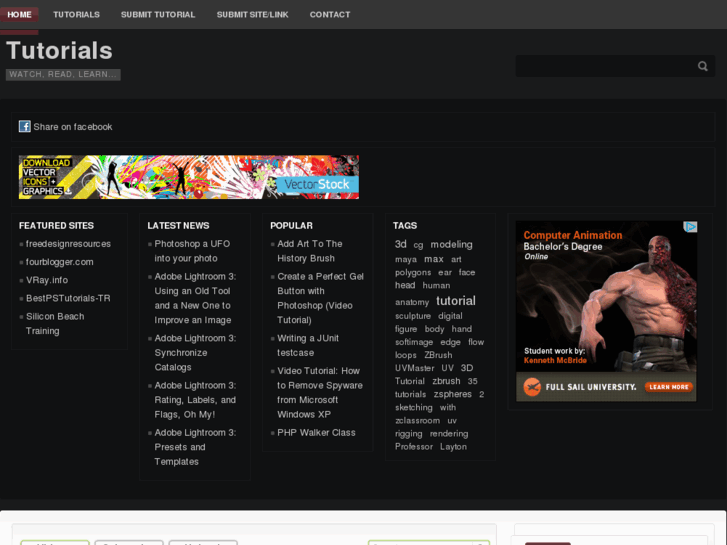Go to Submit Tutorial page
The height and width of the screenshot is (545, 727).
pyautogui.click(x=158, y=14)
